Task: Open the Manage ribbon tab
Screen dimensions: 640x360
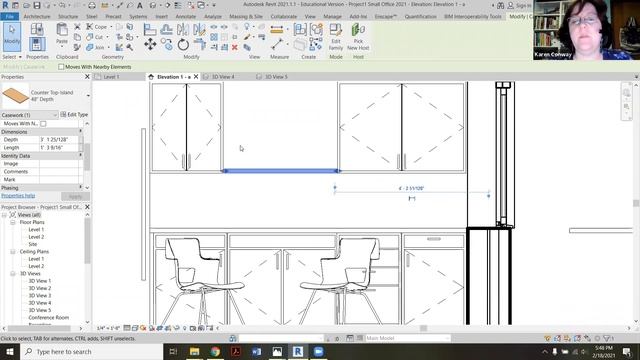Action: tap(332, 17)
